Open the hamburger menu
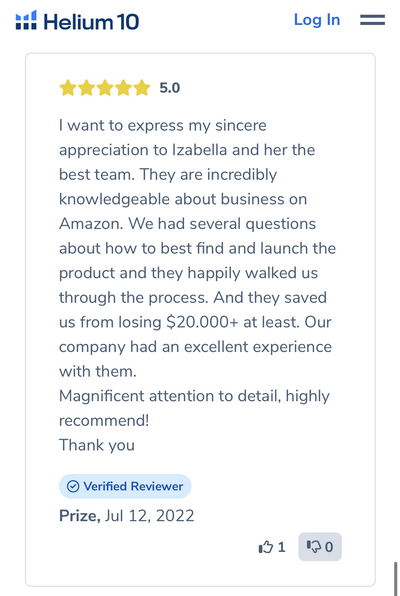Viewport: 400px width, 596px height. coord(372,20)
